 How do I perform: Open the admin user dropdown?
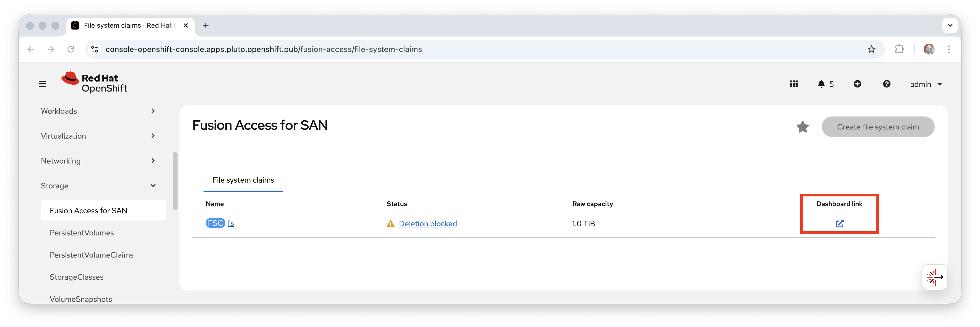[926, 84]
